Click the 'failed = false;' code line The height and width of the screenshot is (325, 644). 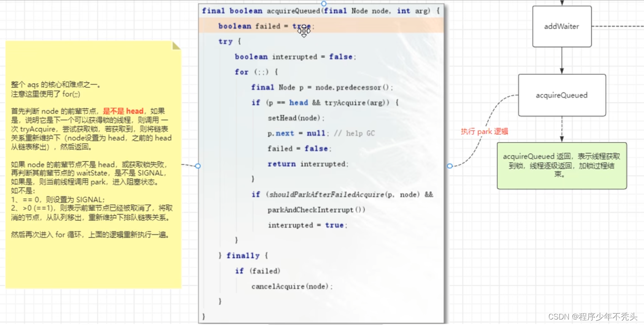coord(299,149)
